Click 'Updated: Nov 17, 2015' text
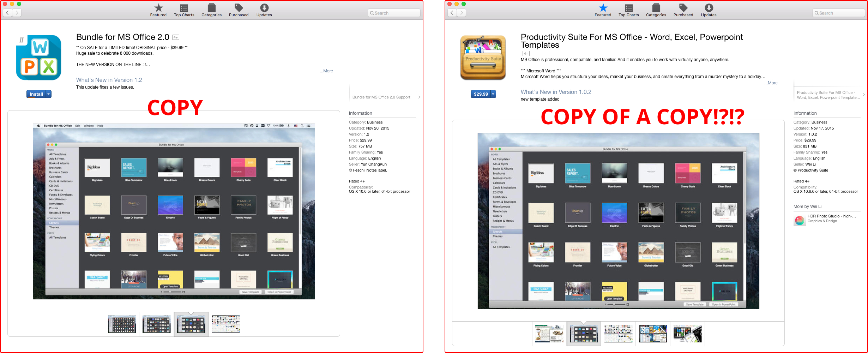 click(x=814, y=128)
